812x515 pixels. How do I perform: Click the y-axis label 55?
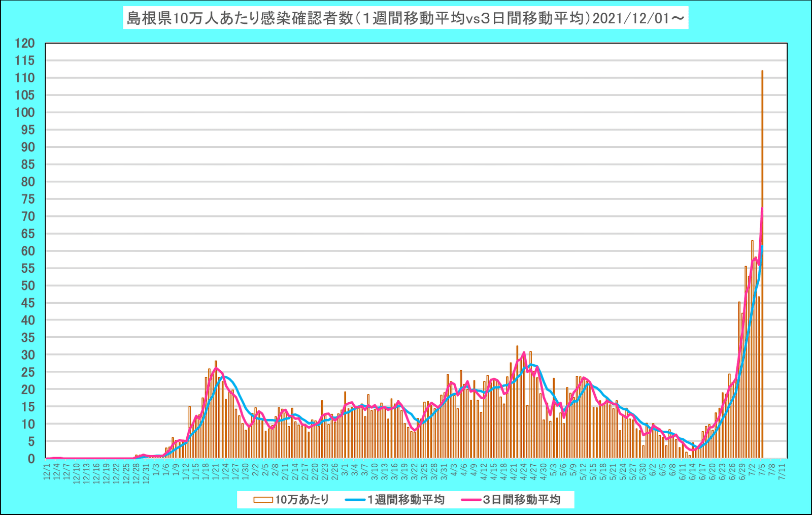pos(28,268)
